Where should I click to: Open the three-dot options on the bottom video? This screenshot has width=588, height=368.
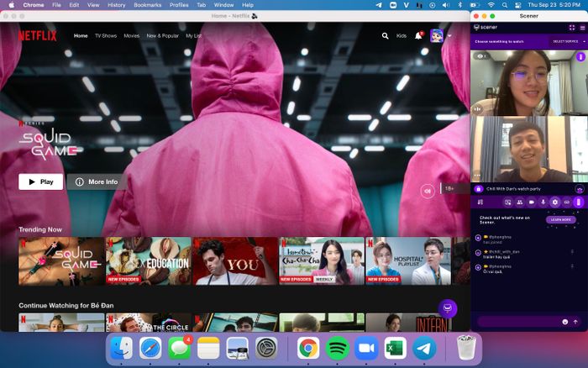477,176
